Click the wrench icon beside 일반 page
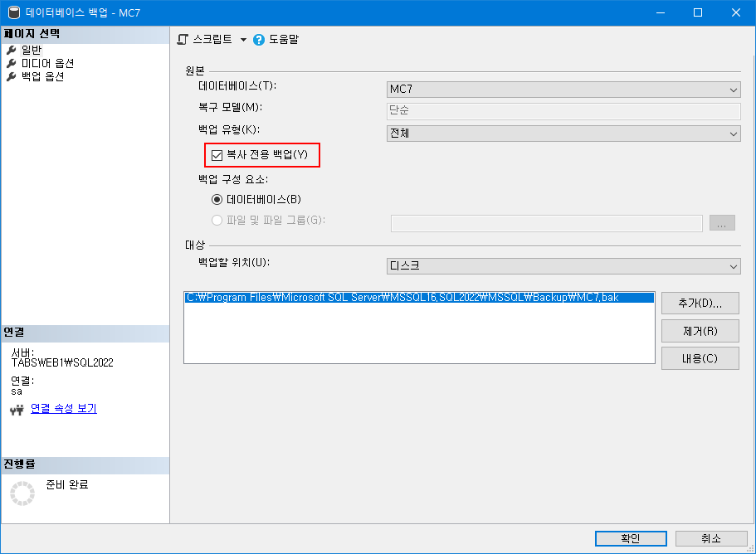 point(12,50)
